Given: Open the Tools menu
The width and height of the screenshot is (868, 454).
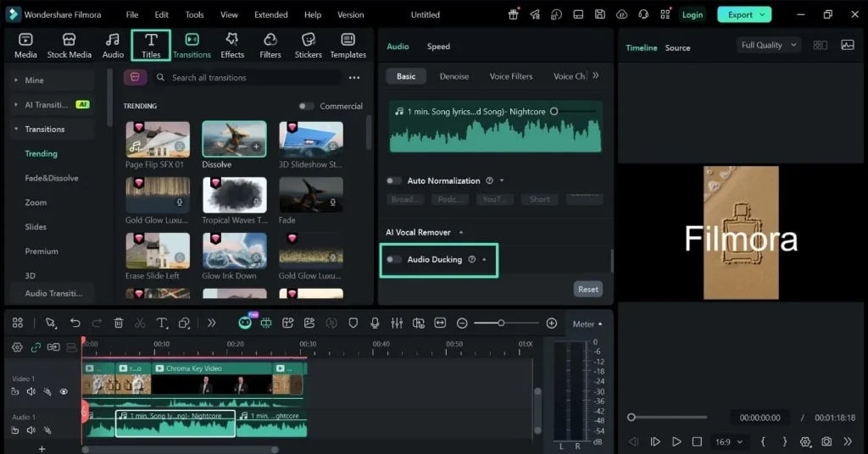Looking at the screenshot, I should 194,15.
